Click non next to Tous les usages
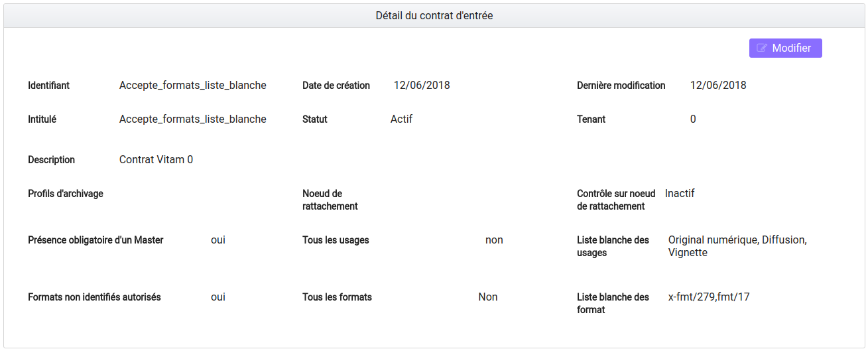The height and width of the screenshot is (351, 868). [494, 240]
